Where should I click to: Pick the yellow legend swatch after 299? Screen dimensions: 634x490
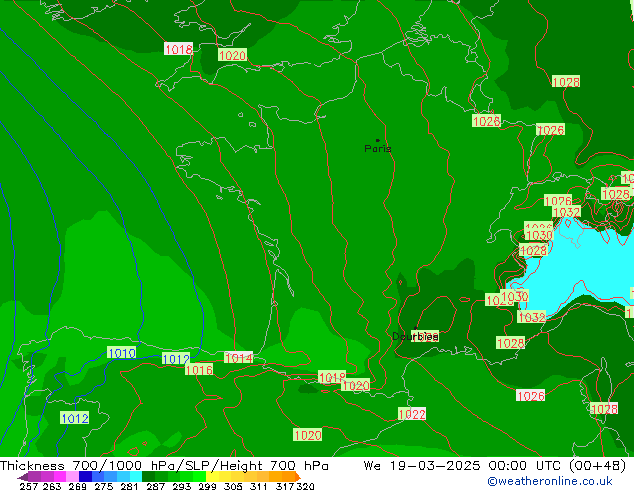pyautogui.click(x=212, y=476)
